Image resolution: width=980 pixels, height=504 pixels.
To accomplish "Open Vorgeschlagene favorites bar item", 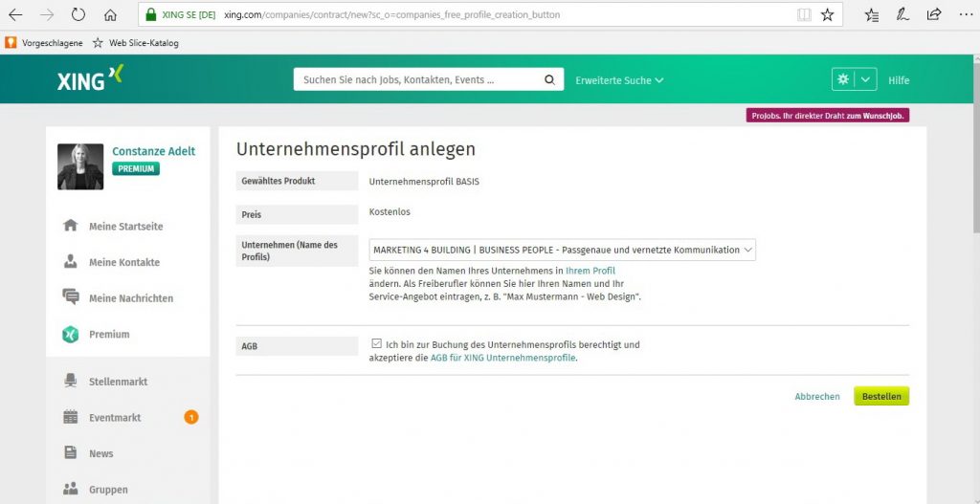I will (x=44, y=43).
